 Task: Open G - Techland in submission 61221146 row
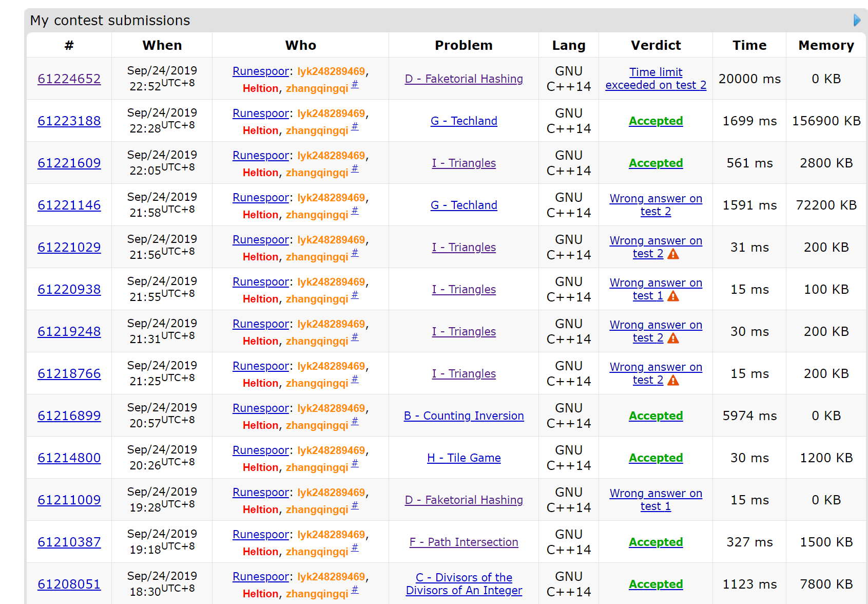coord(464,205)
